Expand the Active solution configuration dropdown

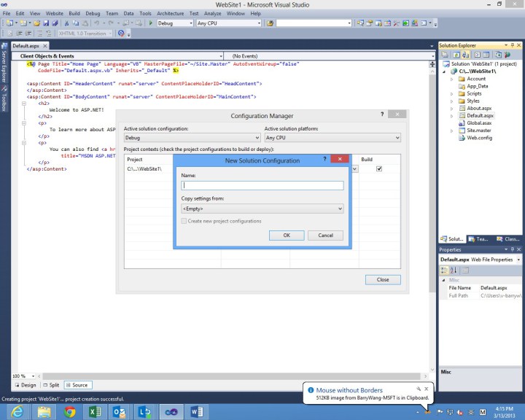point(191,138)
